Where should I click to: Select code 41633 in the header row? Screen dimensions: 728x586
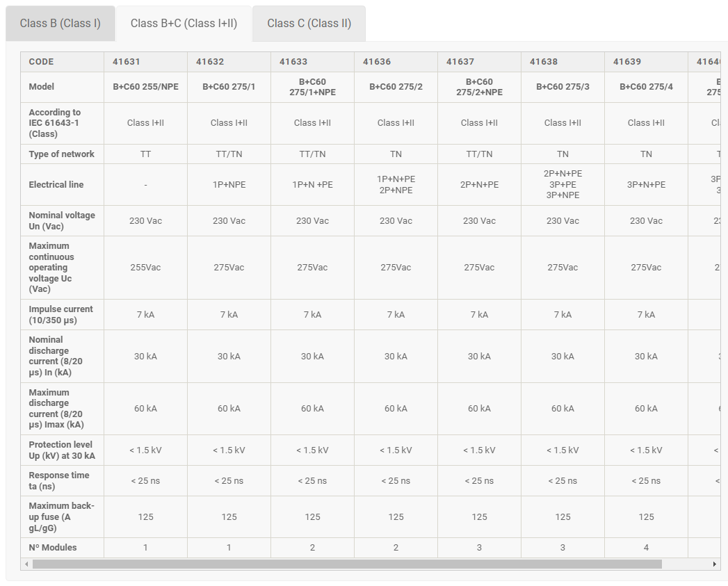pos(293,62)
